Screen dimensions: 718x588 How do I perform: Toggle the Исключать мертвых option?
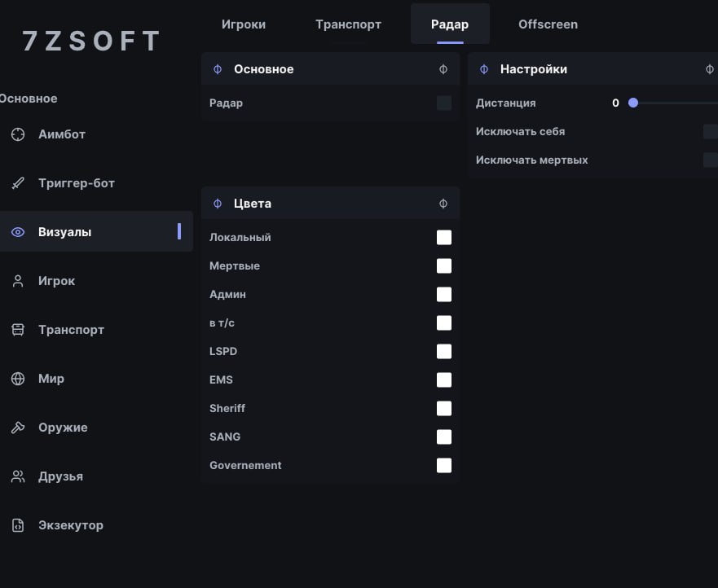711,160
